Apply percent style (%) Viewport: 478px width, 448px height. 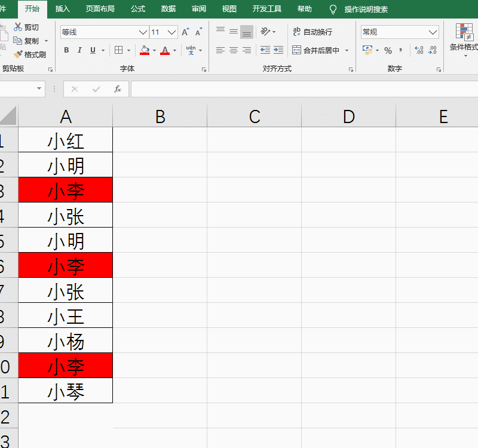(388, 50)
